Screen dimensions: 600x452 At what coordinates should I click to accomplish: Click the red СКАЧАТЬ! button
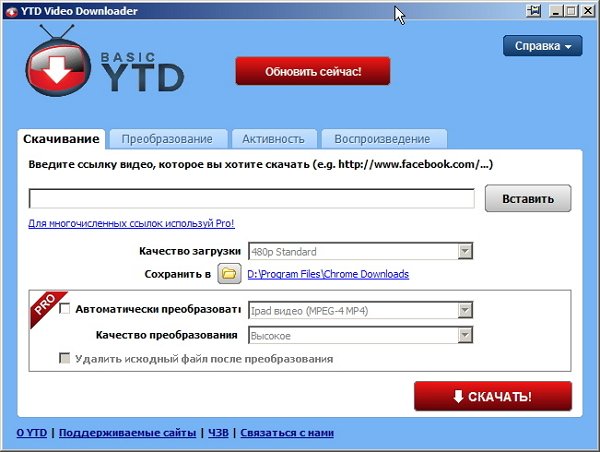493,396
